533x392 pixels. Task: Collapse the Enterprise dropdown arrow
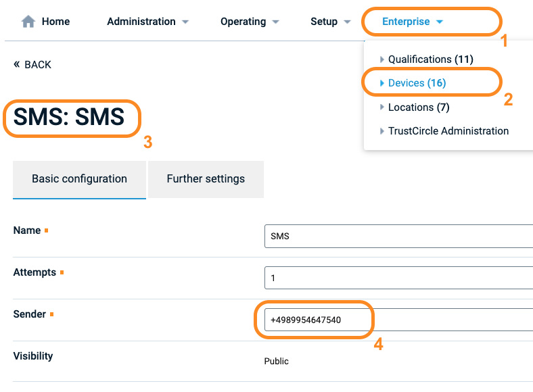[440, 22]
